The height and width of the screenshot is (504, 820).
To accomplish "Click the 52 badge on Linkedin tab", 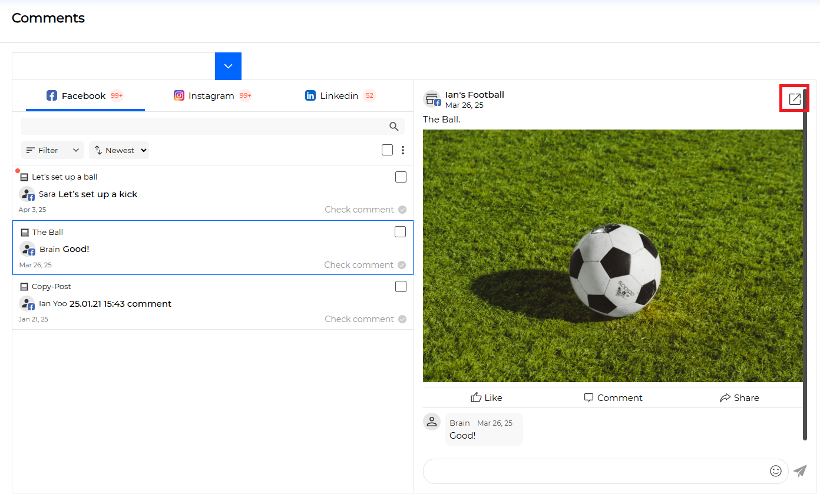I will pos(369,95).
